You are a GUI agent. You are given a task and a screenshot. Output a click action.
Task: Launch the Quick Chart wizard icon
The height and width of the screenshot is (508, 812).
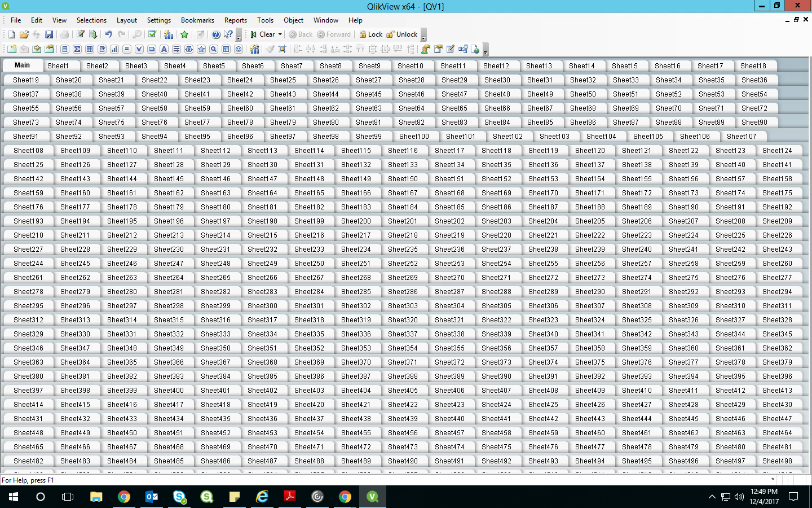169,34
